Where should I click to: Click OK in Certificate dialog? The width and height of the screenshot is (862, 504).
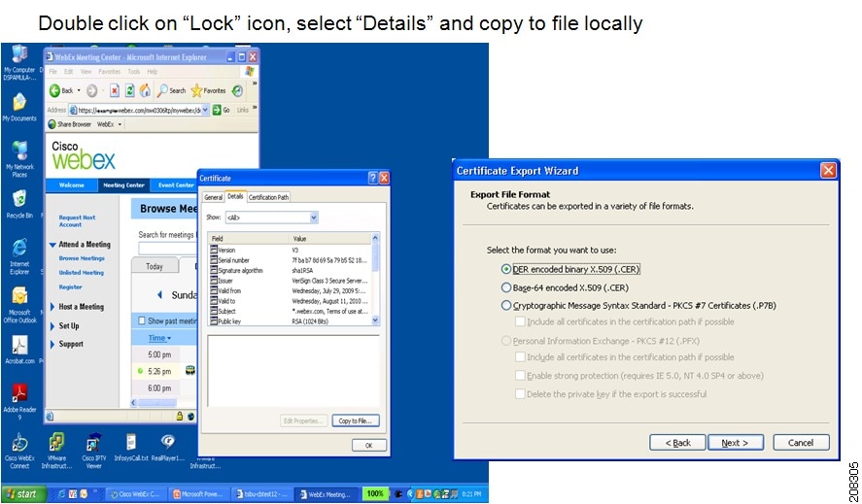369,445
